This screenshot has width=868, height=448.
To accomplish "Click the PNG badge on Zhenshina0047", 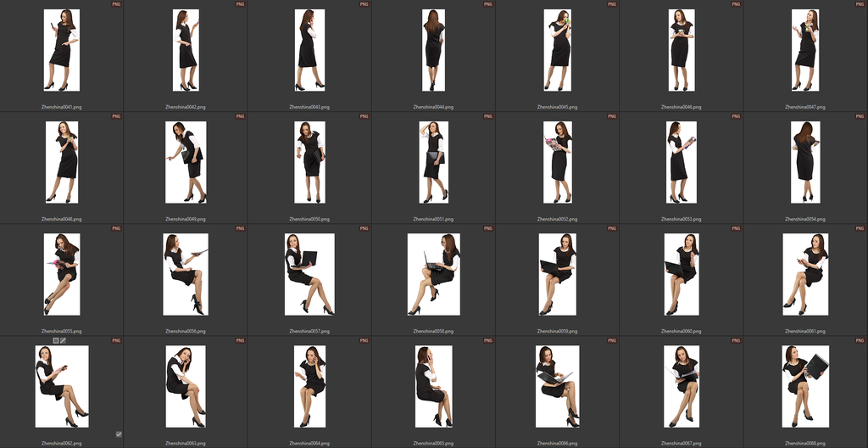I will pos(860,4).
